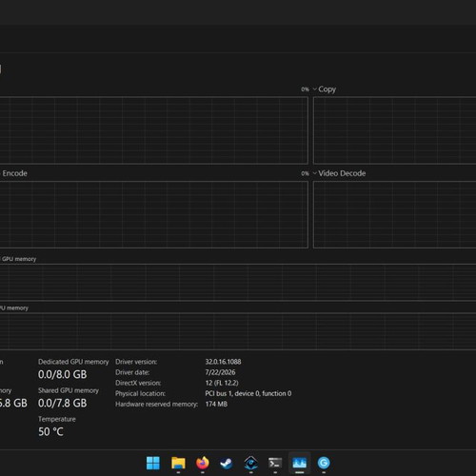Open the Video Decode engine dropdown
Image resolution: width=476 pixels, height=476 pixels.
tap(339, 173)
